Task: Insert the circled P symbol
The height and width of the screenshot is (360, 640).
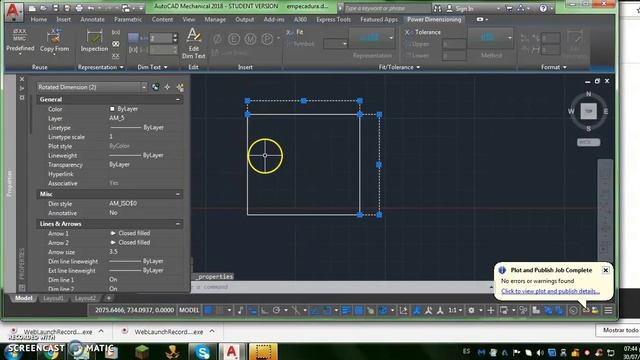Action: point(267,39)
